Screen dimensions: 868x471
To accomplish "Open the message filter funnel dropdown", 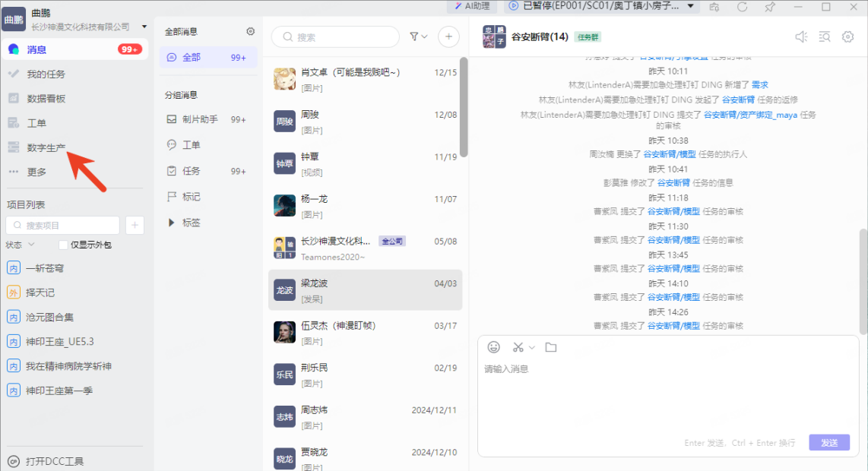I will 418,36.
